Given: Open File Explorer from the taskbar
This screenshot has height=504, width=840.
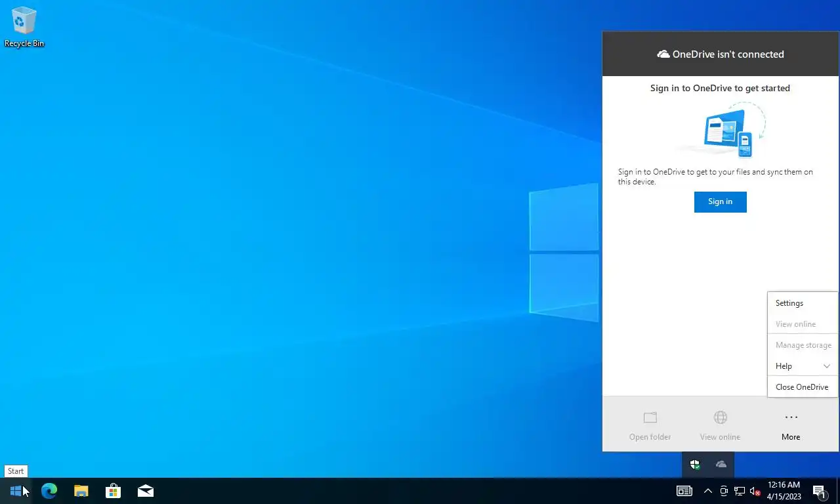Looking at the screenshot, I should [81, 491].
